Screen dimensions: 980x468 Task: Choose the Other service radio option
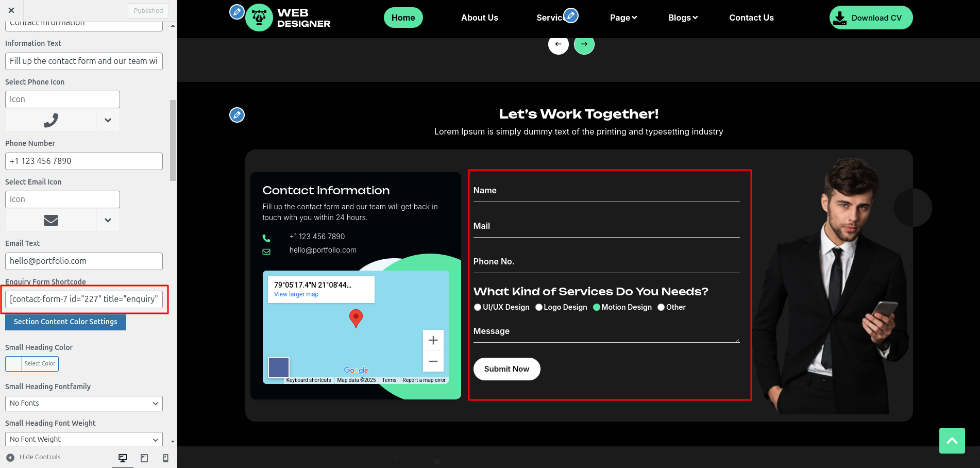661,307
